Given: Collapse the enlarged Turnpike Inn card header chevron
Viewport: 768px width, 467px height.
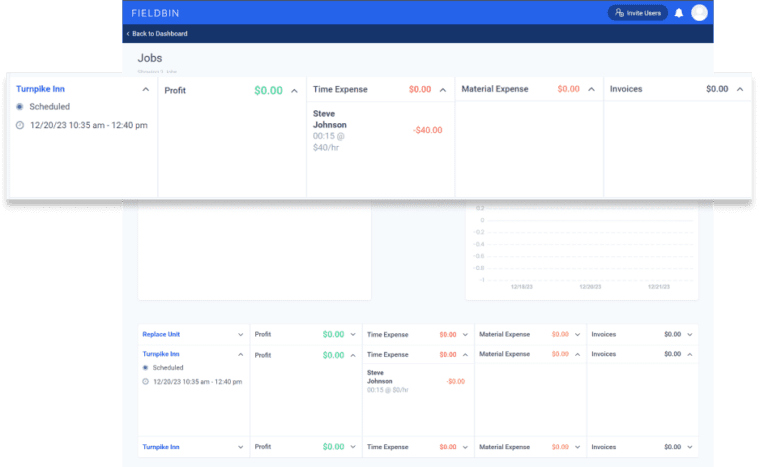Looking at the screenshot, I should tap(145, 89).
